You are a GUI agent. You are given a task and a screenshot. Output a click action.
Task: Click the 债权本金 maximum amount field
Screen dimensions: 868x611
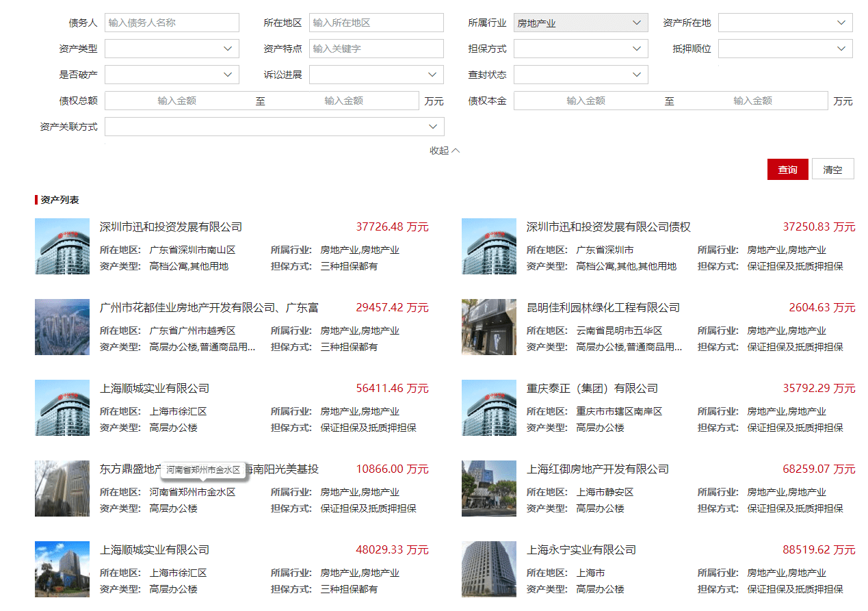click(x=753, y=101)
